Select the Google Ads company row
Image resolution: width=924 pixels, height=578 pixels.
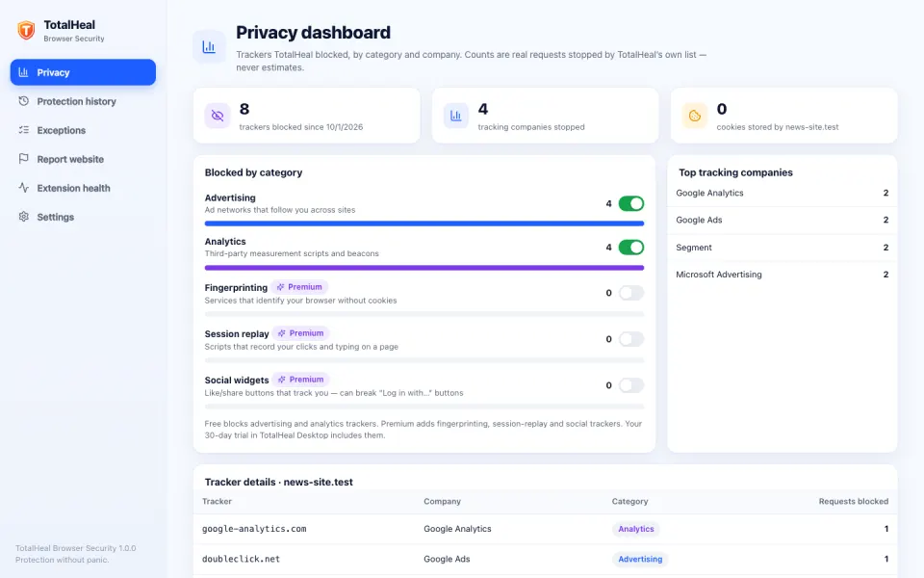782,220
